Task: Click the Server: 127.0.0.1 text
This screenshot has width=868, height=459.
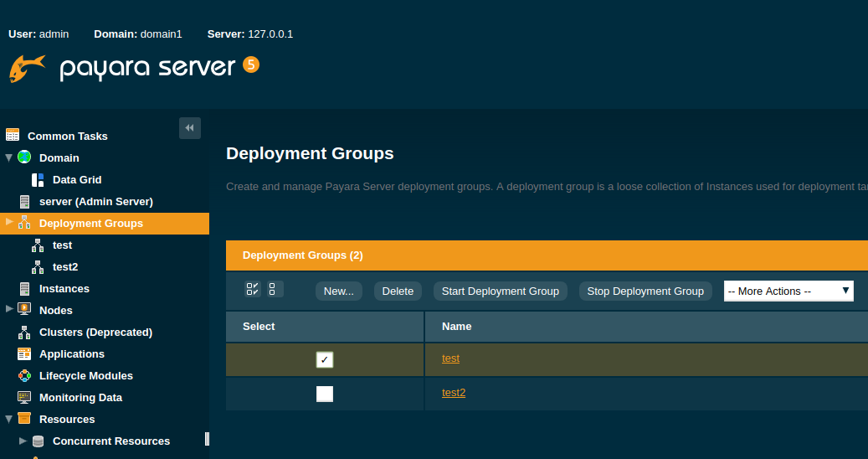Action: 250,34
